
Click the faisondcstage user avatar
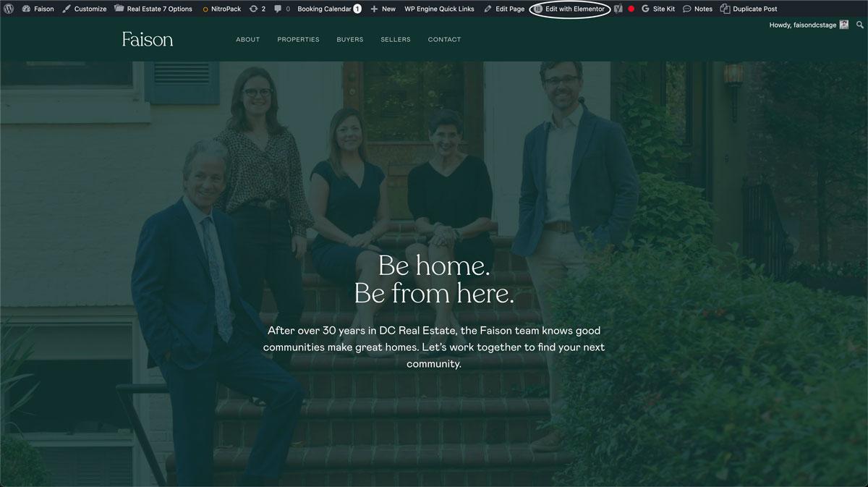pos(843,25)
